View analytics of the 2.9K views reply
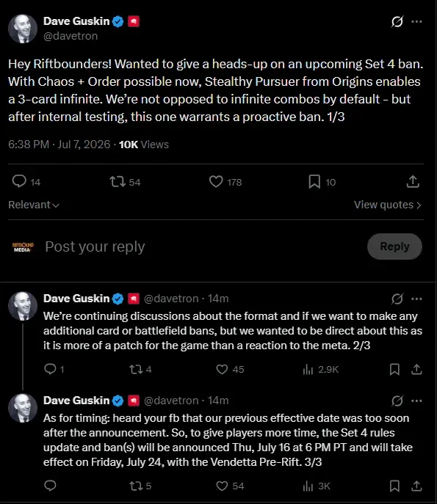This screenshot has width=437, height=504. pos(308,369)
